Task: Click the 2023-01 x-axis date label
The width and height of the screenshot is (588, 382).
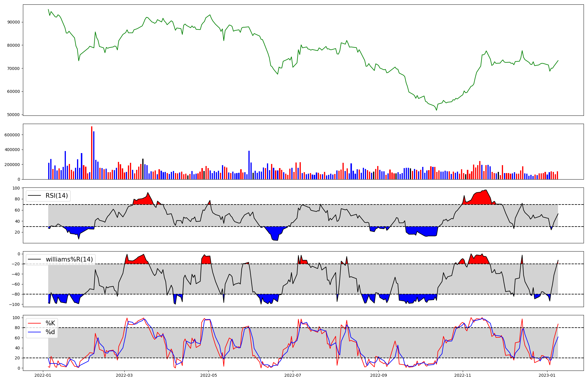Action: pos(547,375)
